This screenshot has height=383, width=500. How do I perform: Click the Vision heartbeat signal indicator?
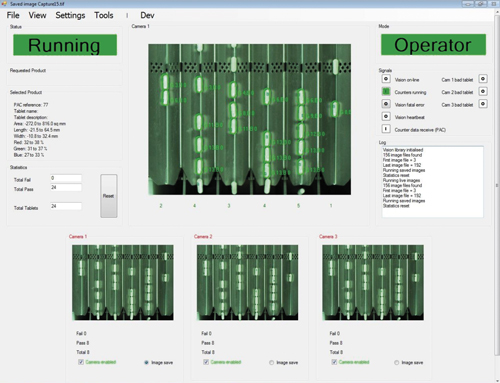click(x=386, y=116)
